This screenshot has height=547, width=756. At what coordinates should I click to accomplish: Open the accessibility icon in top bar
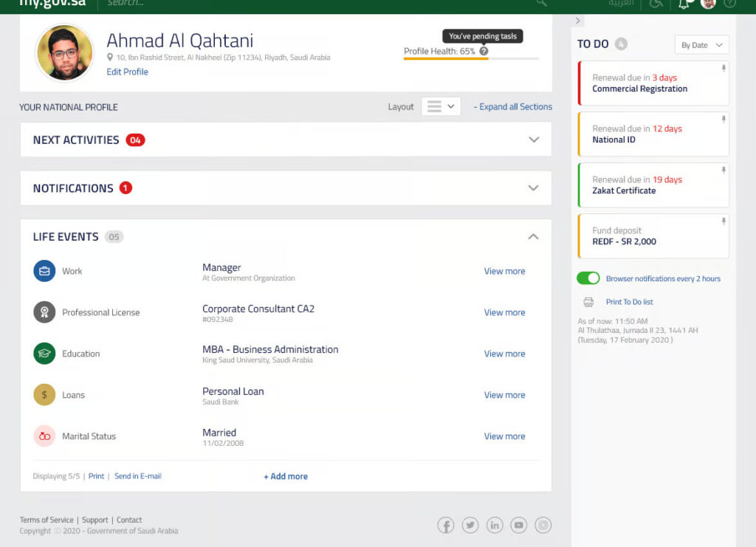(656, 4)
